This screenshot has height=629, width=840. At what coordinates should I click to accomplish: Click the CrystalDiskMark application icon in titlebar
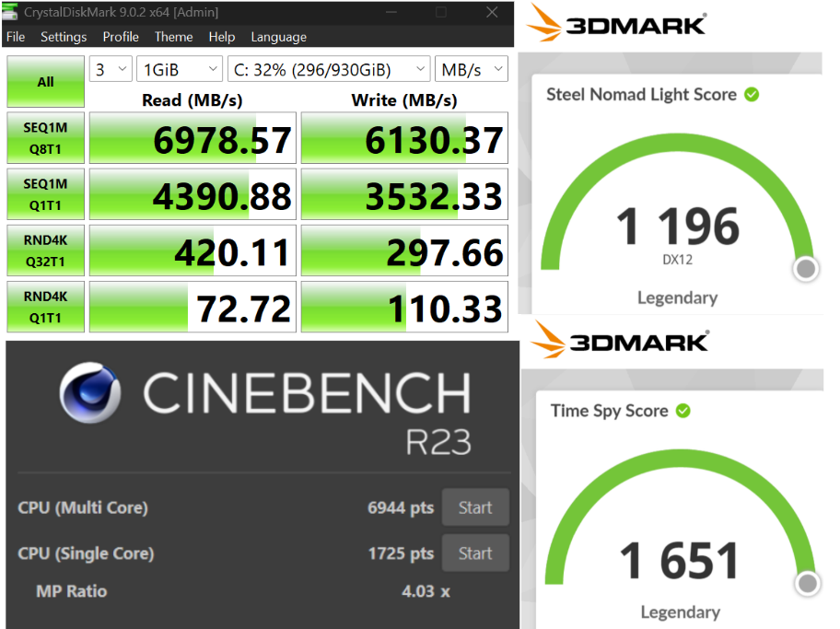(x=10, y=12)
